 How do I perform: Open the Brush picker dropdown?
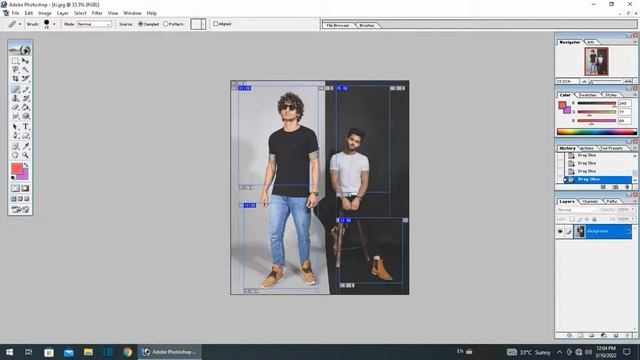[x=54, y=24]
